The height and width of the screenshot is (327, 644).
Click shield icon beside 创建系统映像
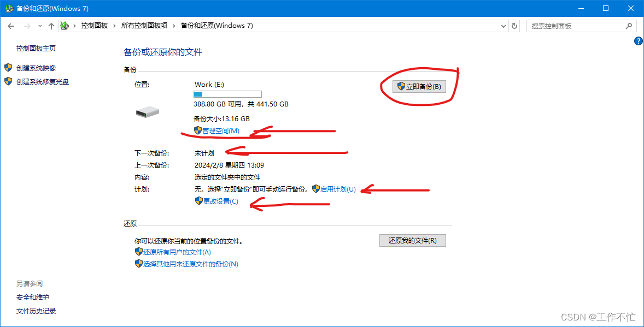tap(8, 68)
